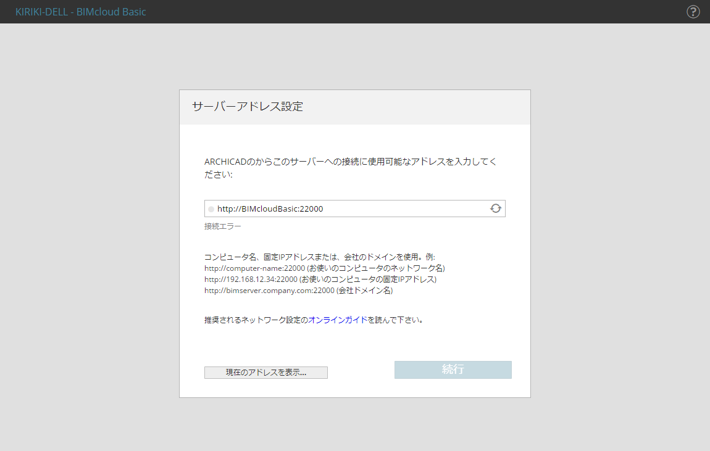The image size is (710, 451).
Task: Open the help icon in the header
Action: tap(693, 12)
